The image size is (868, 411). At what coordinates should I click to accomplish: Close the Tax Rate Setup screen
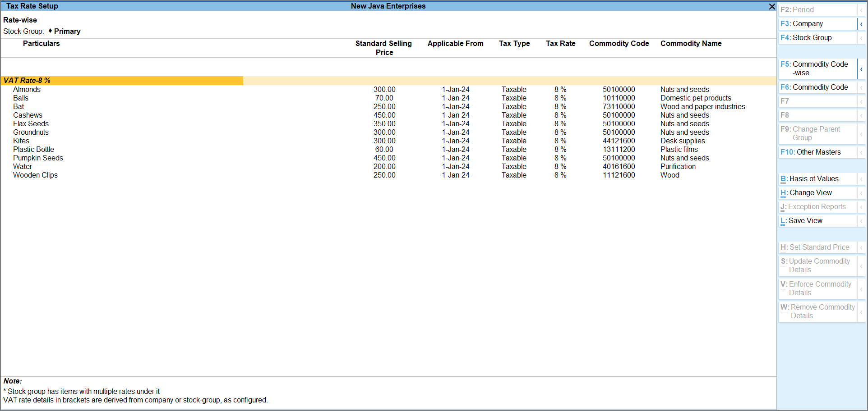[x=772, y=6]
